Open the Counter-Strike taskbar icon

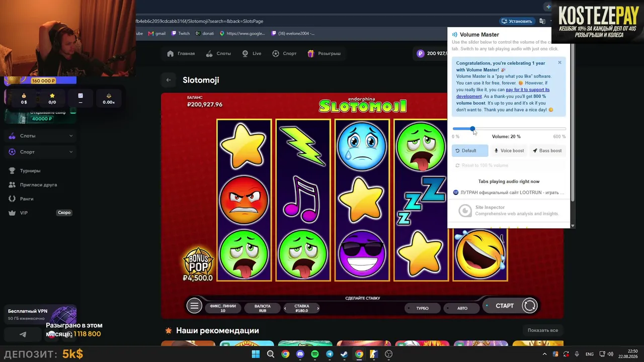[374, 354]
